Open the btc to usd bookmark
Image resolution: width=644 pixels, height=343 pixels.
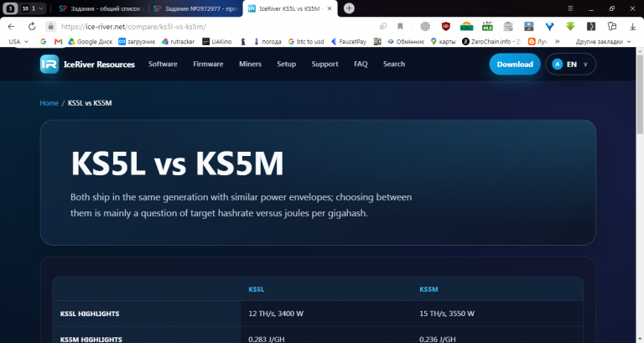306,41
